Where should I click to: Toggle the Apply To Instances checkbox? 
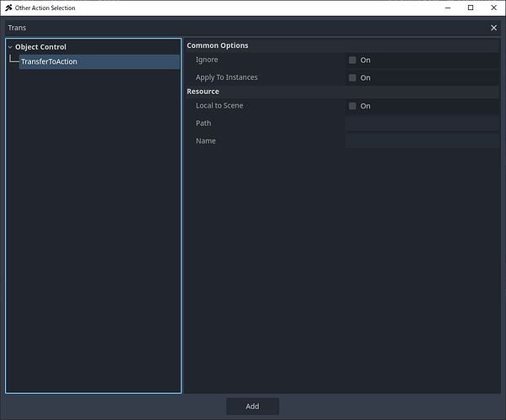pyautogui.click(x=353, y=78)
